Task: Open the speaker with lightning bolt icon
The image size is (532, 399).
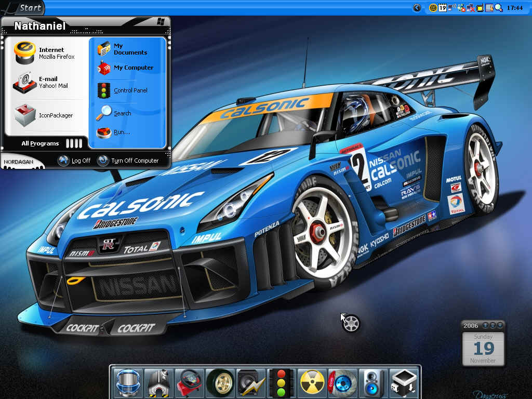Action: 250,383
